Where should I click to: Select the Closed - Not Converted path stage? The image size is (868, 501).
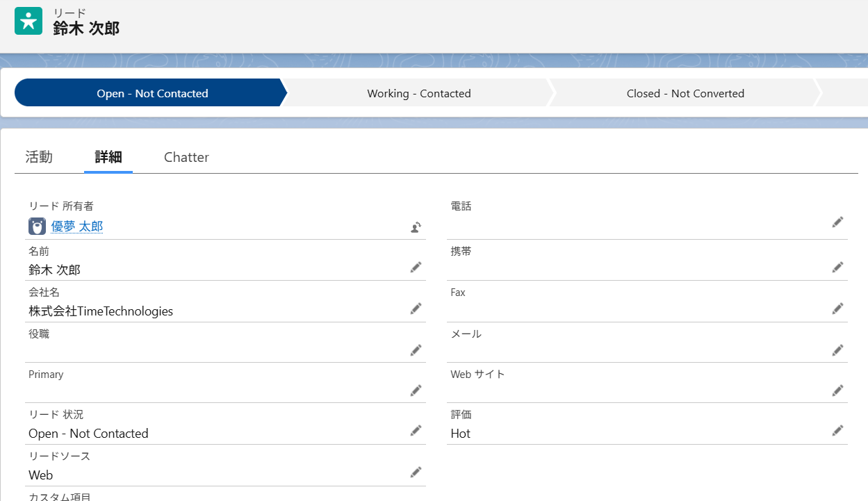click(685, 93)
